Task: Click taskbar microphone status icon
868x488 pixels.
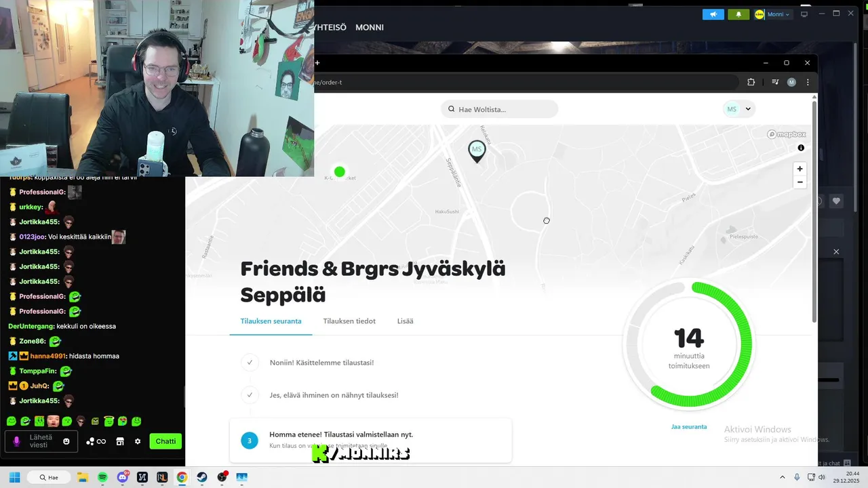Action: [797, 477]
